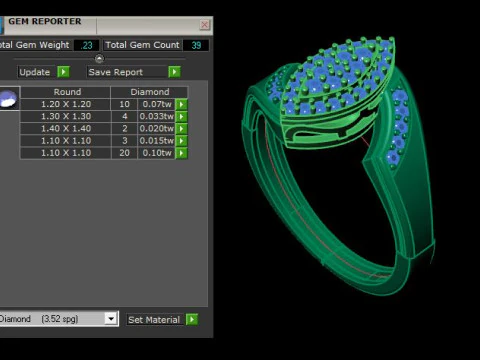The width and height of the screenshot is (480, 360).
Task: Click the 0.015tw weight cell
Action: point(157,141)
